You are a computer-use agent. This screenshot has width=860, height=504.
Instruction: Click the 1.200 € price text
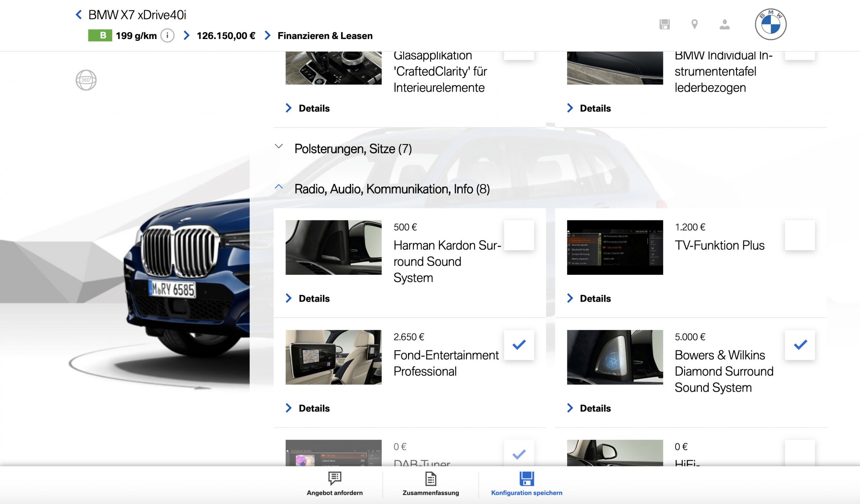coord(690,227)
